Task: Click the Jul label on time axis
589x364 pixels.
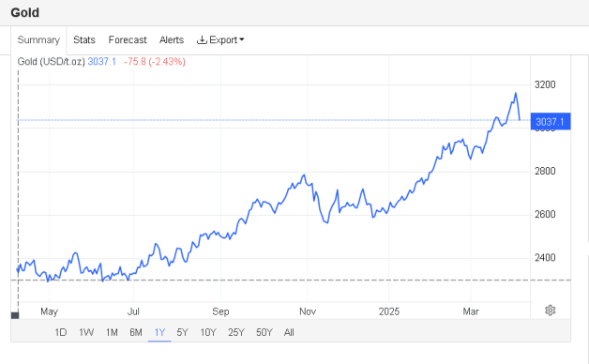Action: click(133, 311)
